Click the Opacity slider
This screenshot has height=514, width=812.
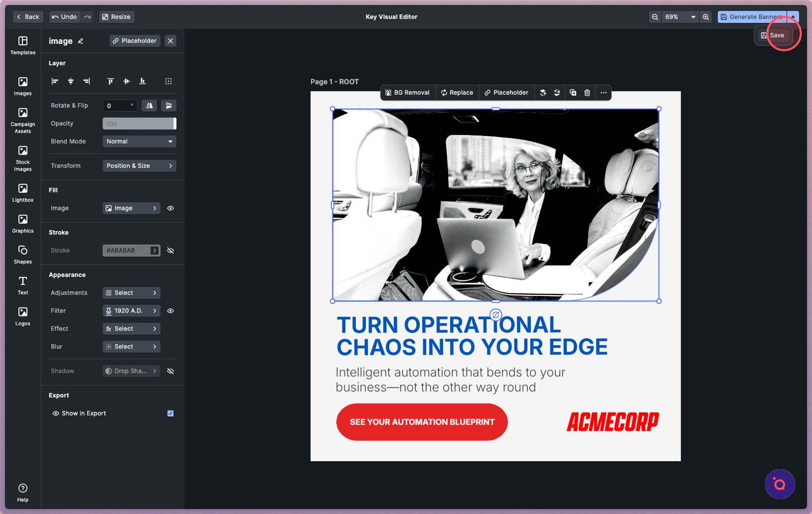tap(139, 124)
